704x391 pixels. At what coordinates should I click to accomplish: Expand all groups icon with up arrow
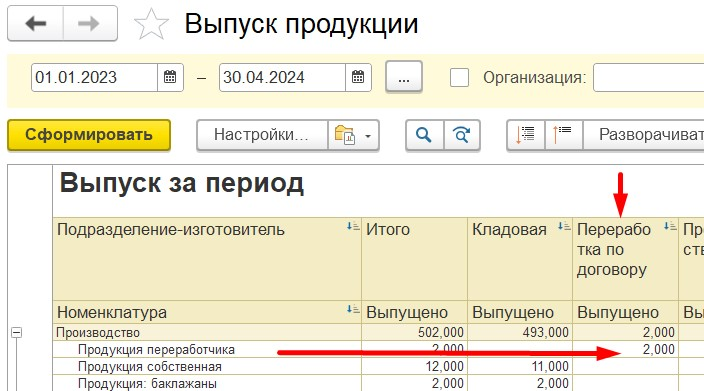click(x=563, y=135)
